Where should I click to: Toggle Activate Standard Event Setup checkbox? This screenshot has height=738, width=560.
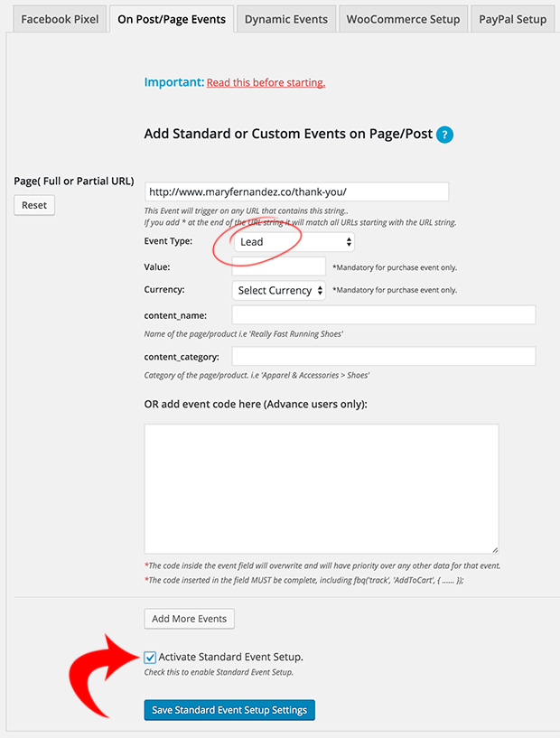[x=150, y=658]
